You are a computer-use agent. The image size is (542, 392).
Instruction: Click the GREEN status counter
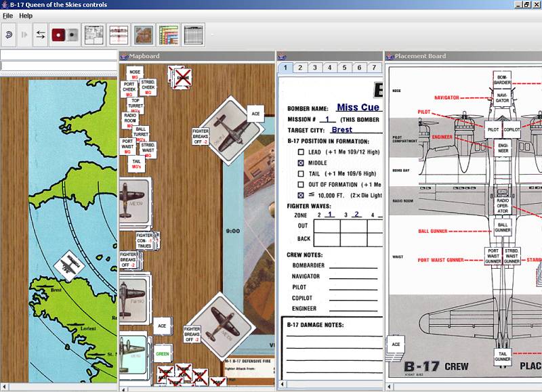[x=162, y=352]
